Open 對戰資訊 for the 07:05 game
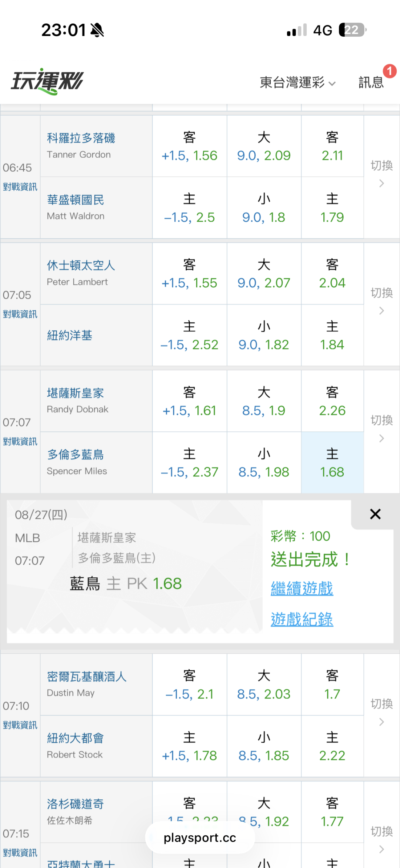 coord(20,314)
